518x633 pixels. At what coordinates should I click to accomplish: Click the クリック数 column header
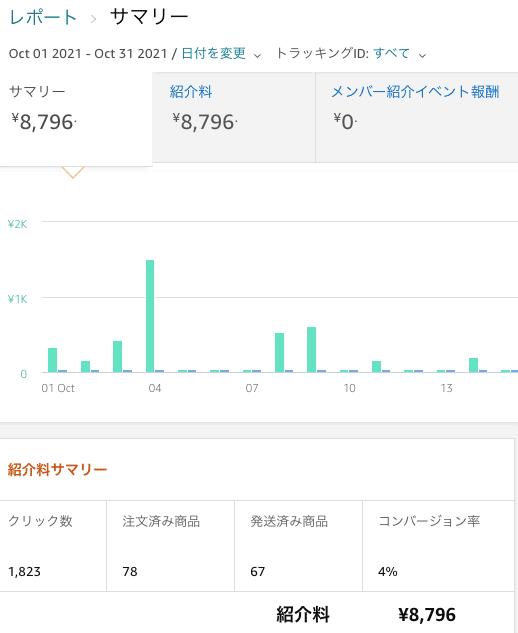40,521
